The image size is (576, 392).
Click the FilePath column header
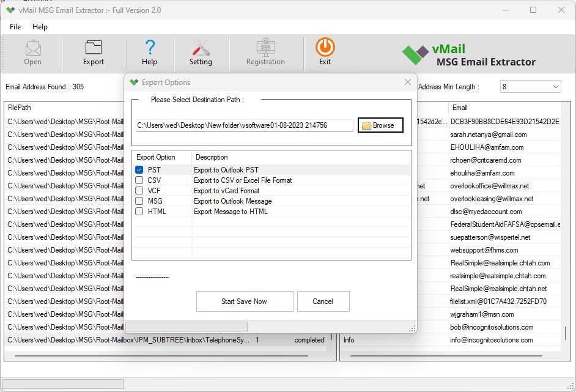pos(19,108)
